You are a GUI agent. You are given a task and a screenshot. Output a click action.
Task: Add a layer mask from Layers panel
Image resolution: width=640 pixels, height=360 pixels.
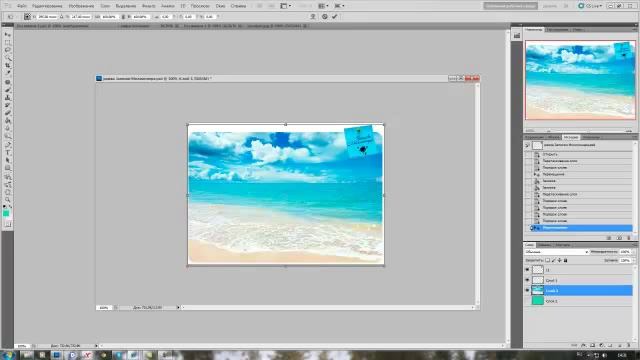click(593, 345)
